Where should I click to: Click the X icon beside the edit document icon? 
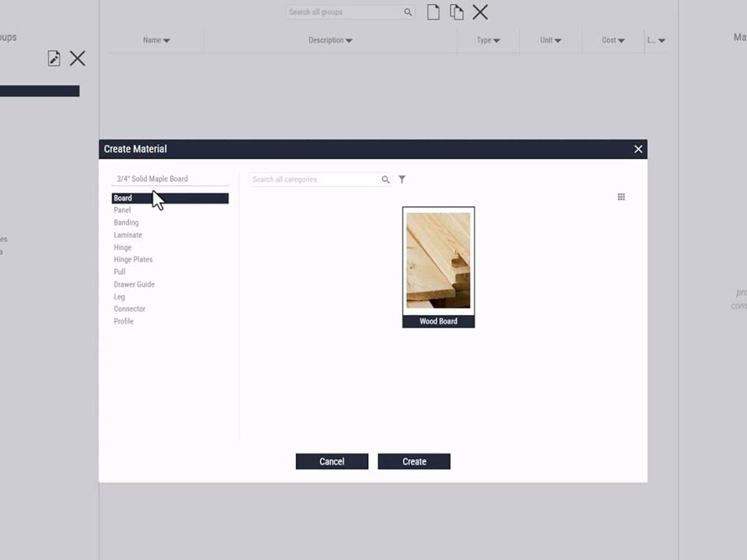point(77,58)
